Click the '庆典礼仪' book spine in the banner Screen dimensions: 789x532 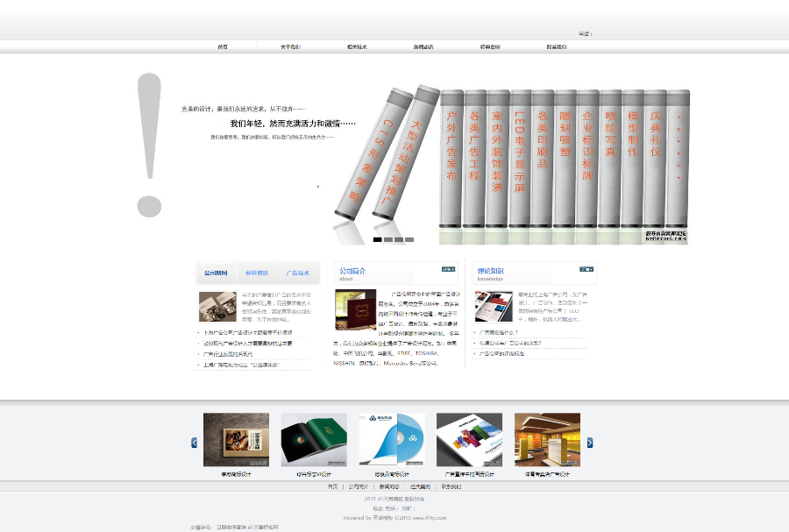pyautogui.click(x=655, y=159)
